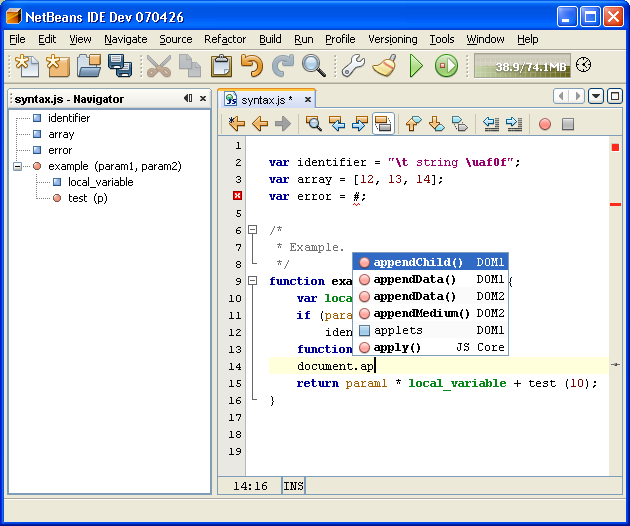Screen dimensions: 630x526
Task: Select the syntax.js editor tab
Action: tap(267, 99)
